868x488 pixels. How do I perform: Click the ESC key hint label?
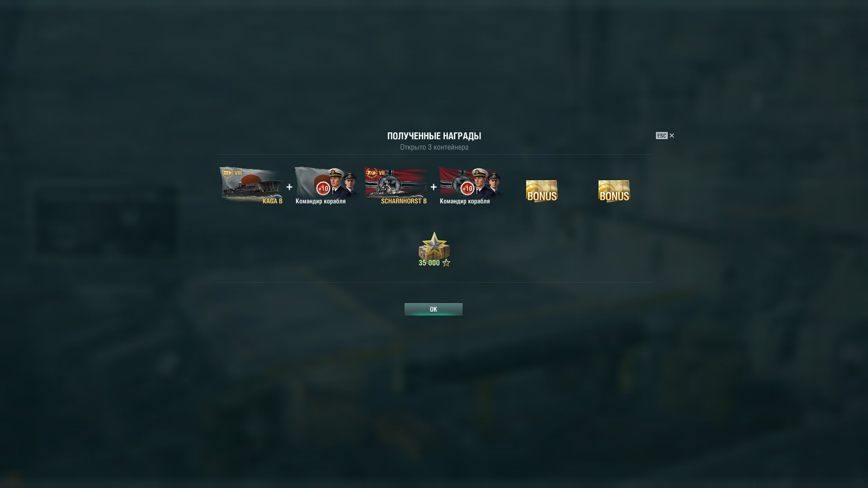(x=661, y=136)
